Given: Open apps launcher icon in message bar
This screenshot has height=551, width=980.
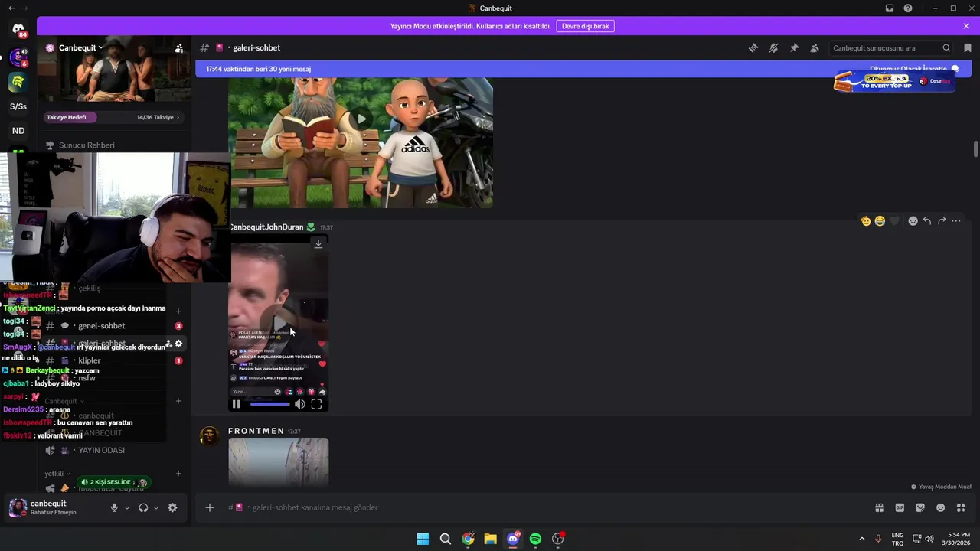Looking at the screenshot, I should coord(961,507).
